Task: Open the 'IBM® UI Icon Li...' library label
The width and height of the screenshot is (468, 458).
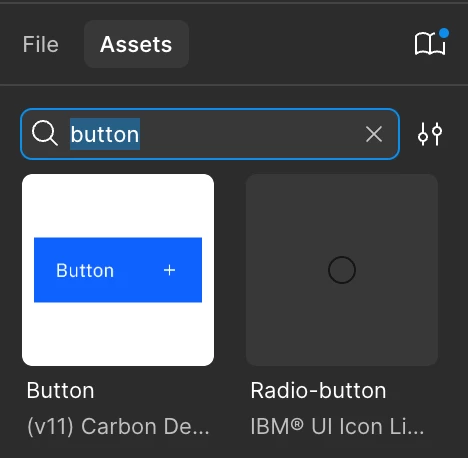Action: (337, 426)
